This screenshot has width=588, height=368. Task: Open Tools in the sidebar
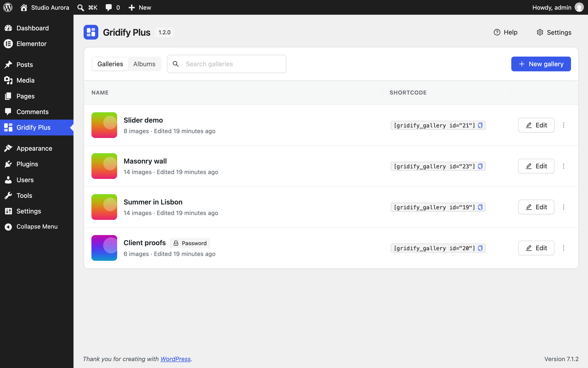37,195
